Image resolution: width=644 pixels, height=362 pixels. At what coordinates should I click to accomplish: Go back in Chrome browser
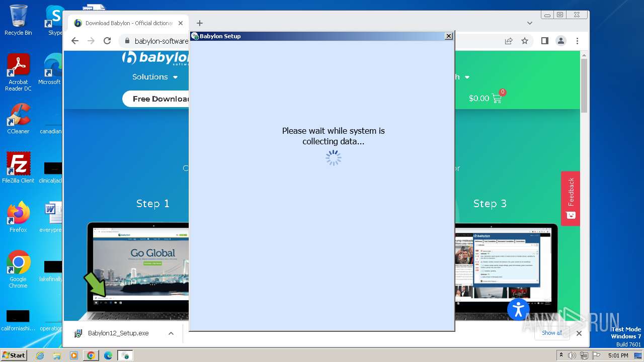[75, 41]
